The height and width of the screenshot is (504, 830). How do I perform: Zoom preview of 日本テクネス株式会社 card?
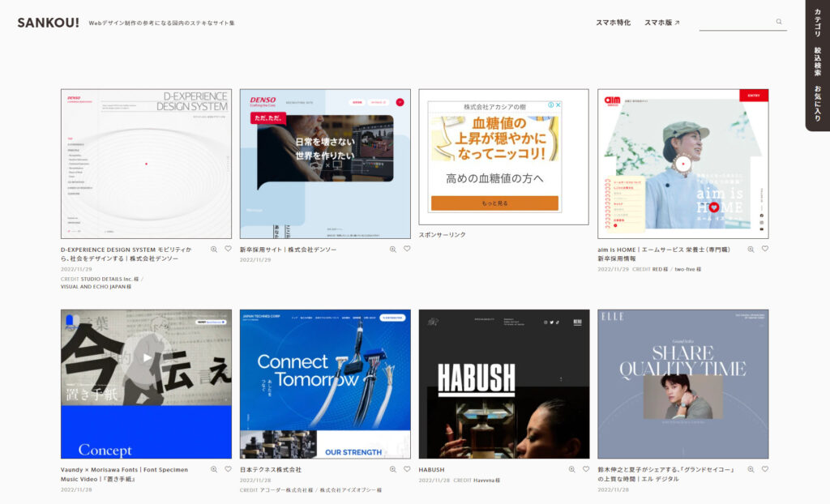(x=393, y=469)
